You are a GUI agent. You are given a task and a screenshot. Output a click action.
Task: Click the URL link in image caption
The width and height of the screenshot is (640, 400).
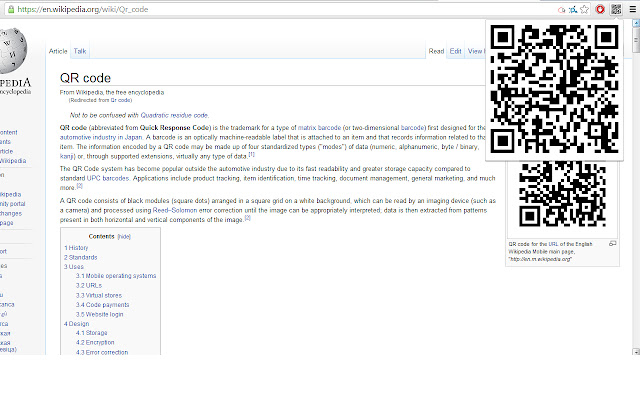click(553, 244)
